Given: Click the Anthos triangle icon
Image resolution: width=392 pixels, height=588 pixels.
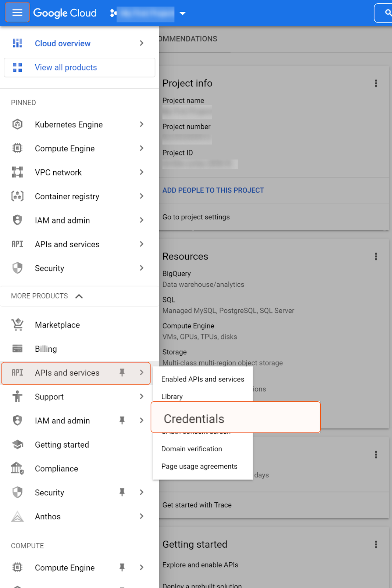Looking at the screenshot, I should click(x=17, y=516).
